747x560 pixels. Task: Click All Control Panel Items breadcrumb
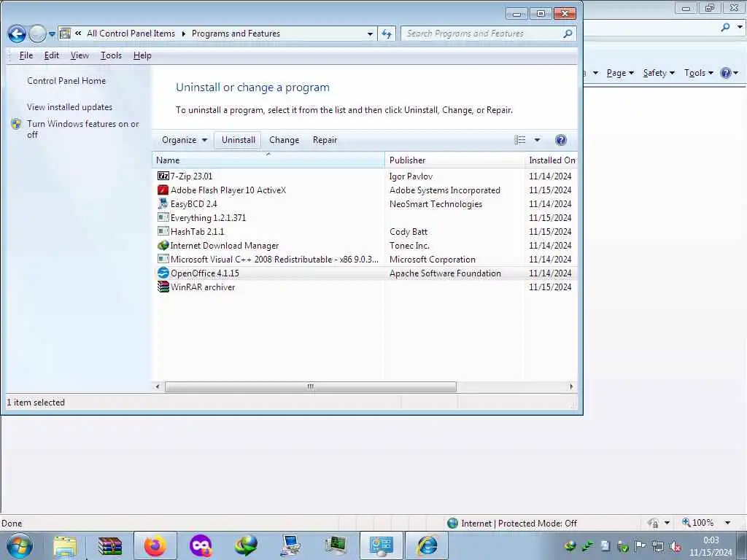pos(131,34)
